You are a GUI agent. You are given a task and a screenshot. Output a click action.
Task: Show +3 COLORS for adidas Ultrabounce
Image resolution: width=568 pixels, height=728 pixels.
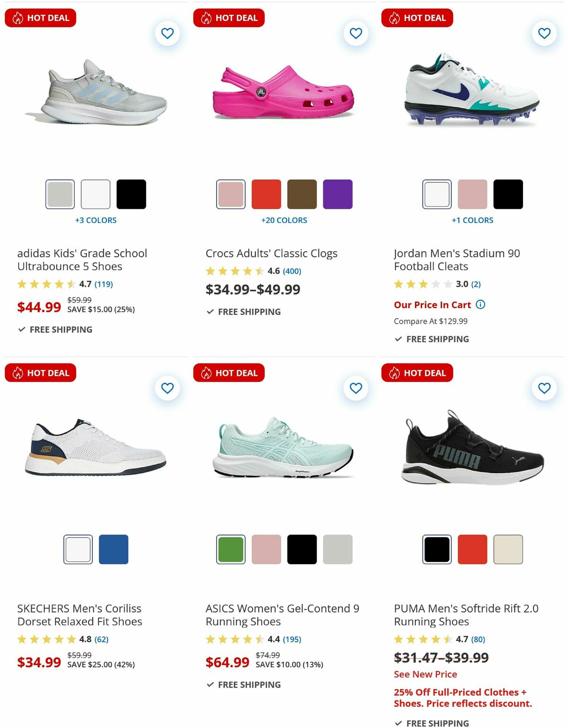[x=96, y=220]
